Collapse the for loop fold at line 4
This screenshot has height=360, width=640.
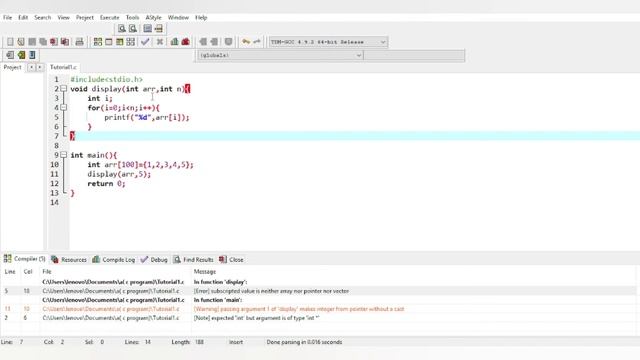(x=63, y=107)
